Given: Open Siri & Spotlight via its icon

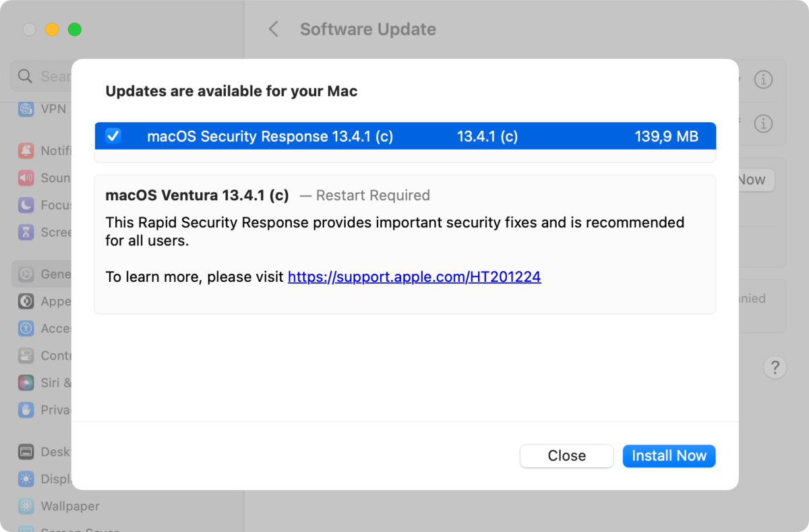Looking at the screenshot, I should pyautogui.click(x=26, y=382).
